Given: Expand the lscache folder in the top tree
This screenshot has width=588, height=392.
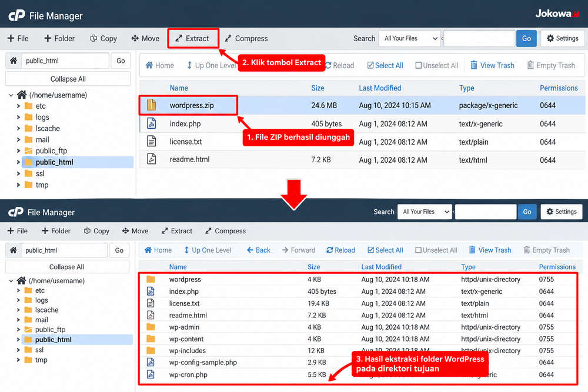Looking at the screenshot, I should coord(18,129).
